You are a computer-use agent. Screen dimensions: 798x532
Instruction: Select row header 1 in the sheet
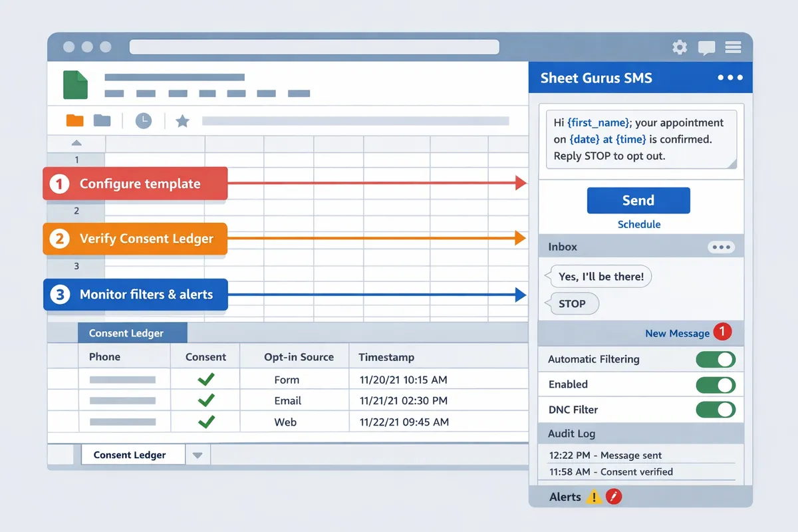tap(76, 160)
